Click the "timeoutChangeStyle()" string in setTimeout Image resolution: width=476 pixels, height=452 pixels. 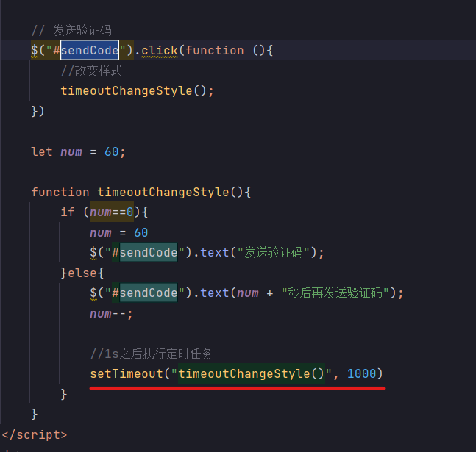(252, 374)
